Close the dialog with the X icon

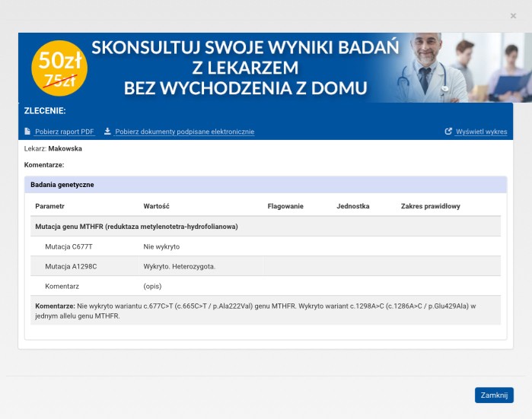pos(513,16)
